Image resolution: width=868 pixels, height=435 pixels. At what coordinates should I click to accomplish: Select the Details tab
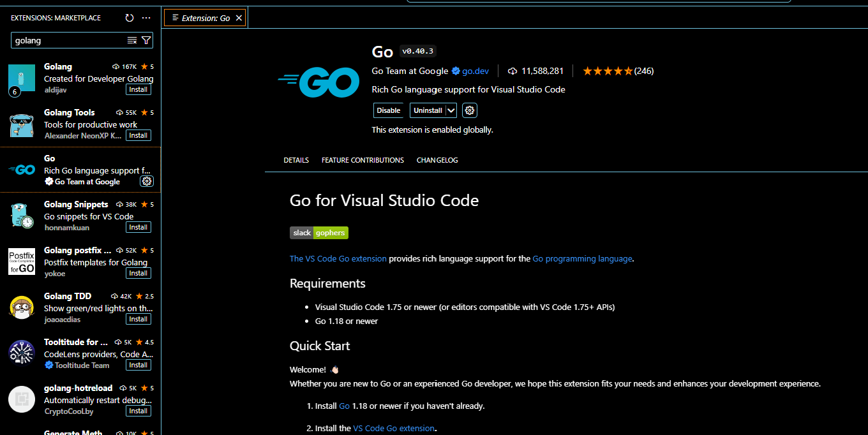[296, 160]
